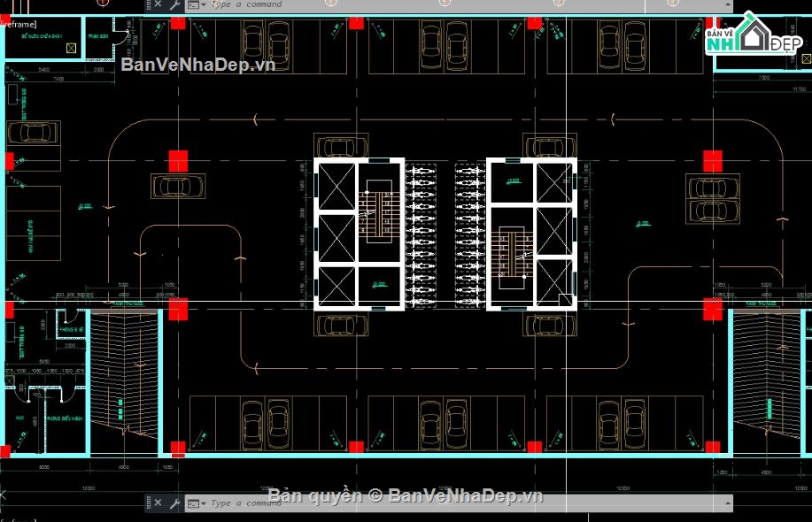This screenshot has width=812, height=522.
Task: Close the top command line with X
Action: [157, 4]
